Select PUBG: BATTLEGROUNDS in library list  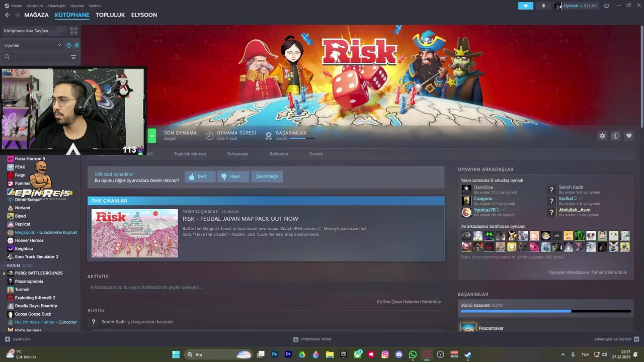click(39, 273)
